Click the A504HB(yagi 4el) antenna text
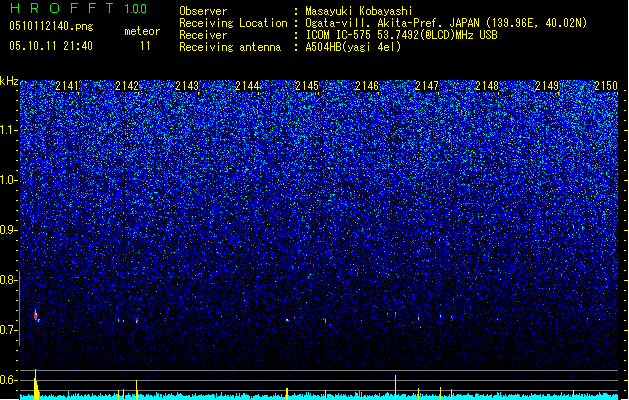Image resolution: width=629 pixels, height=400 pixels. click(x=353, y=47)
